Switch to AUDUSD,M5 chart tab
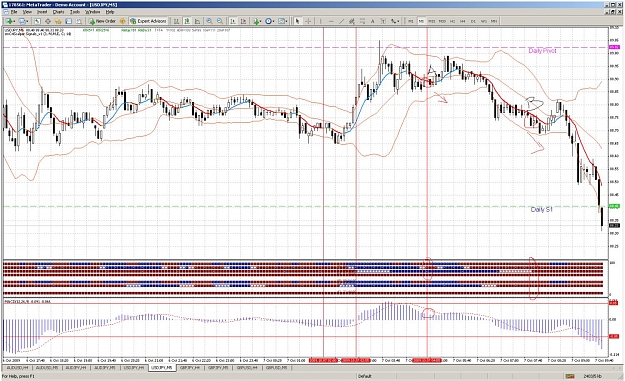The height and width of the screenshot is (381, 625). pos(47,367)
